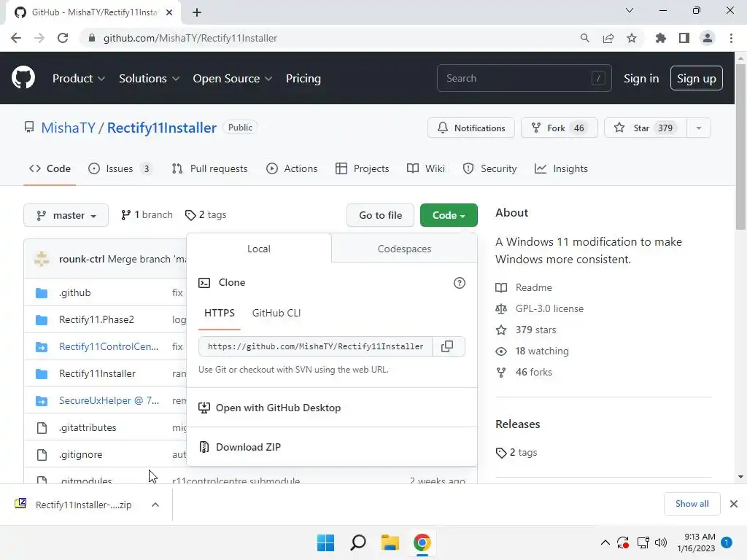Select the Local tab
747x560 pixels.
click(259, 249)
